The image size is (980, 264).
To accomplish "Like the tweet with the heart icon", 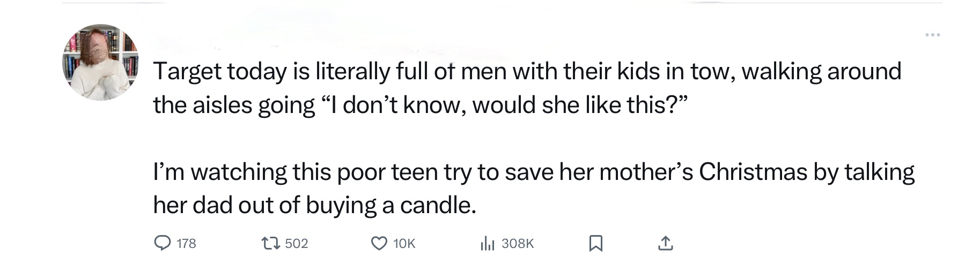I will point(379,244).
